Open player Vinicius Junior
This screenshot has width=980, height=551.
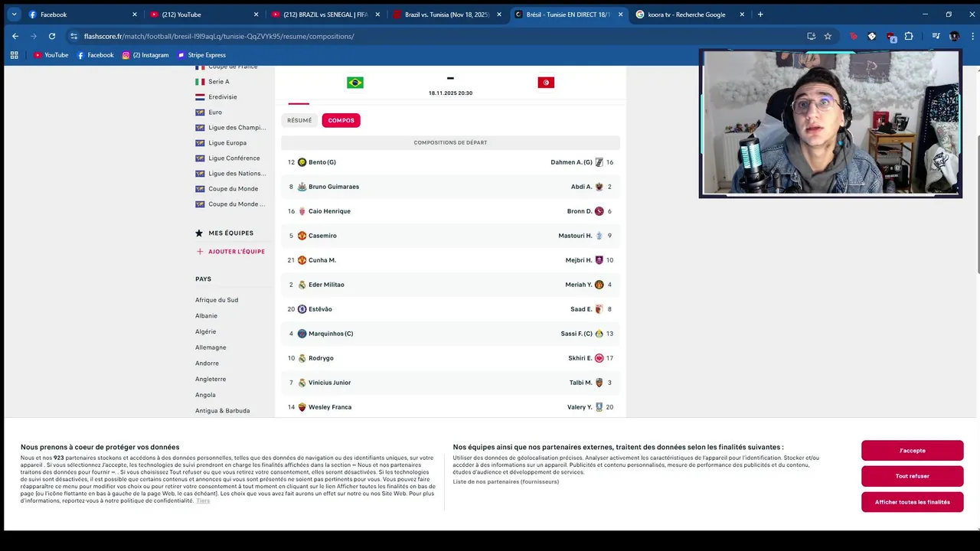330,383
